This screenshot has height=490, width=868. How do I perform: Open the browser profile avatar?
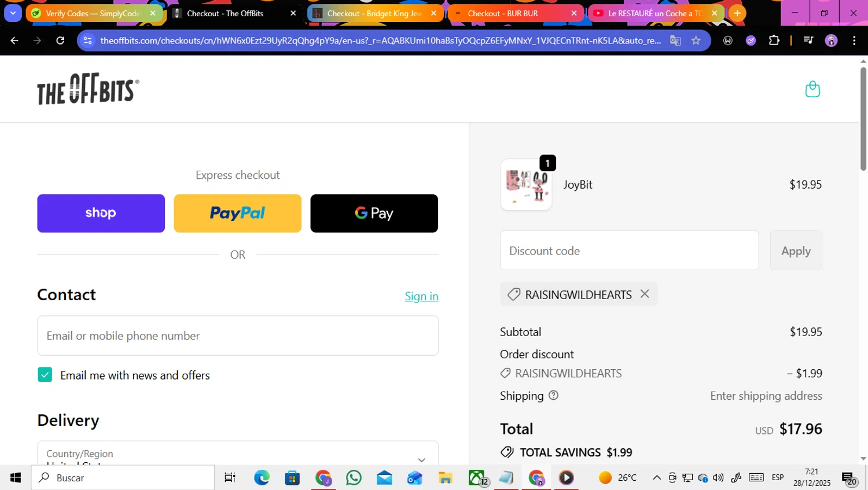click(832, 40)
